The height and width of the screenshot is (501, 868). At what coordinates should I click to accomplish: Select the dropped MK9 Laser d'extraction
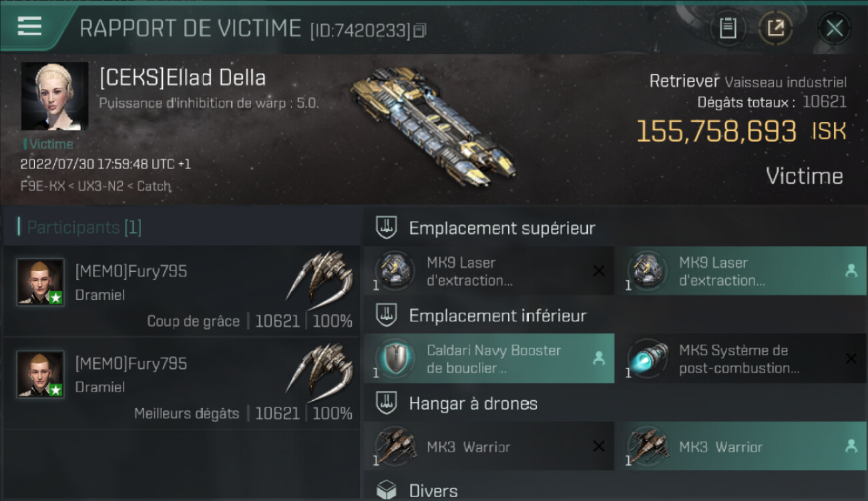[741, 271]
